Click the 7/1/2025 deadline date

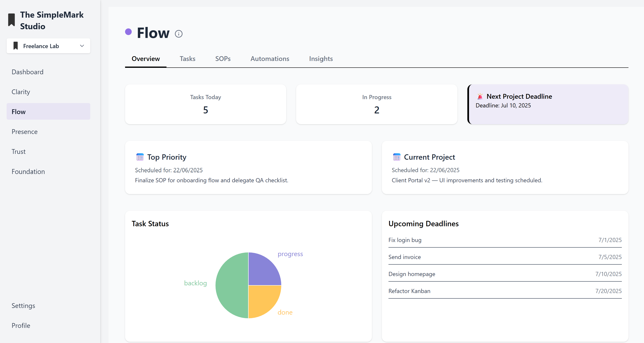(x=610, y=240)
